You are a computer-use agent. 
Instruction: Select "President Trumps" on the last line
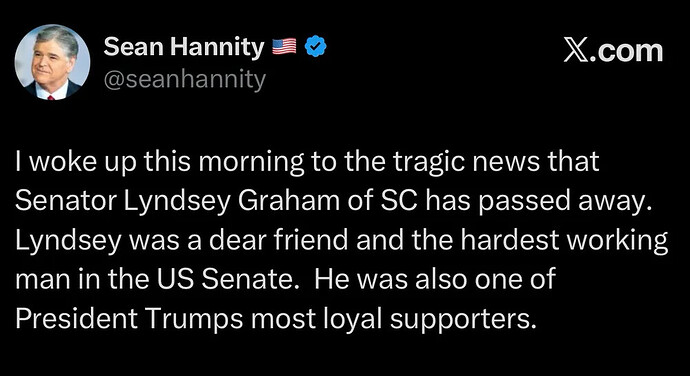click(129, 320)
